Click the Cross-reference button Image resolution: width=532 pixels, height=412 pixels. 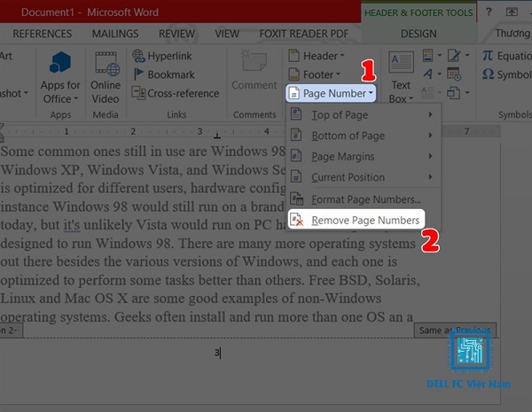pyautogui.click(x=176, y=93)
